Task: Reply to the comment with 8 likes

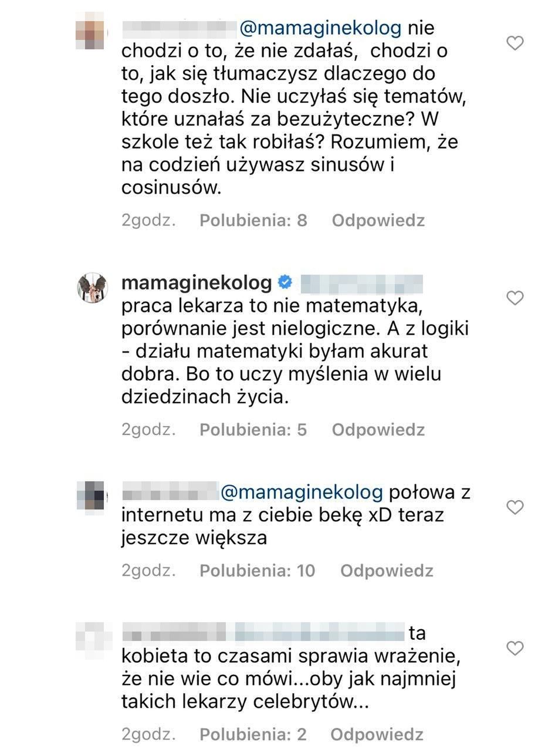Action: pyautogui.click(x=378, y=220)
